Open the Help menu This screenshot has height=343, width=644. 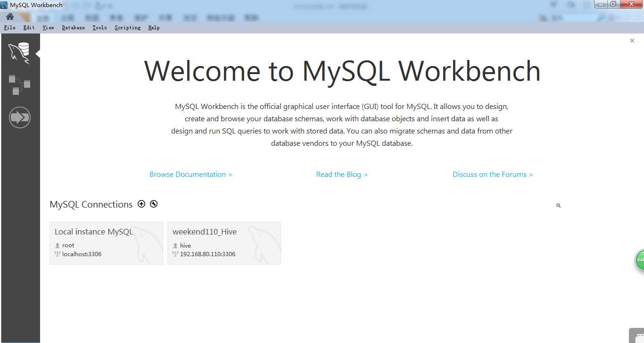tap(154, 28)
